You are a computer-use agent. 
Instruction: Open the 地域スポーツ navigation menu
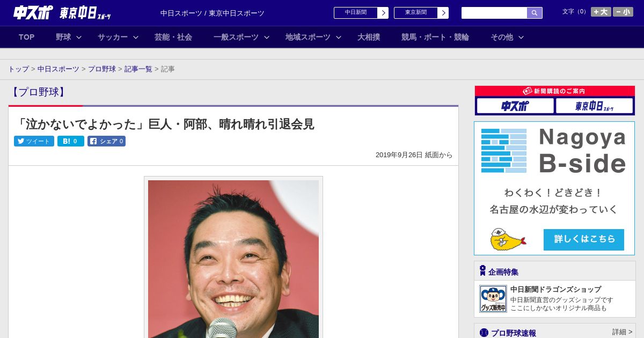coord(308,37)
